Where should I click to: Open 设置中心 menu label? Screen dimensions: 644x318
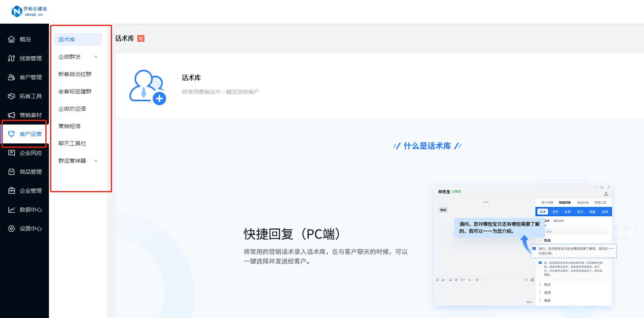point(31,229)
